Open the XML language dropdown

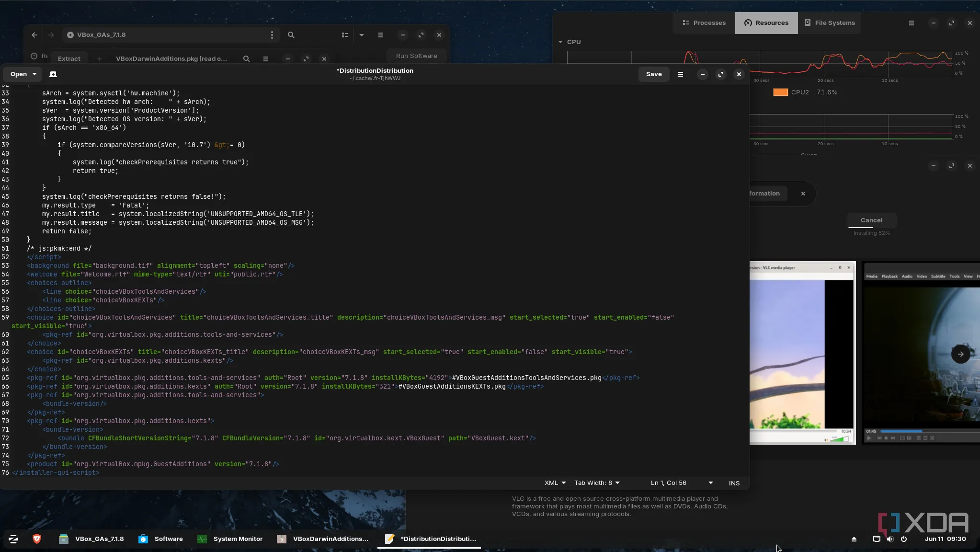click(x=555, y=483)
